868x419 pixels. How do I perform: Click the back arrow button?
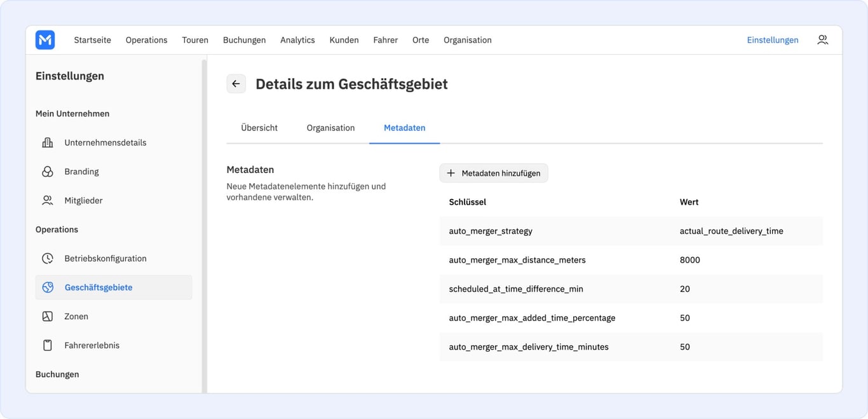coord(236,84)
